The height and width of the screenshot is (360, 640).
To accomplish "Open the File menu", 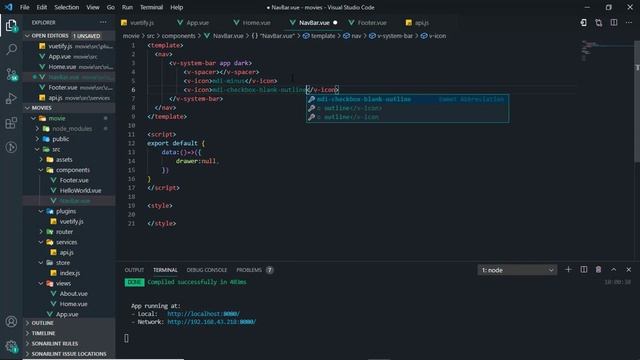I will (x=24, y=7).
